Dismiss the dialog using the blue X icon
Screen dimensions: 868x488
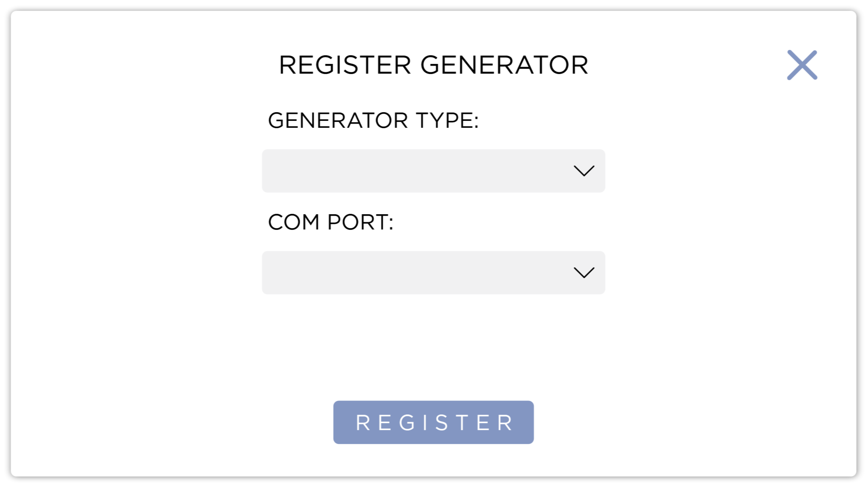click(802, 65)
